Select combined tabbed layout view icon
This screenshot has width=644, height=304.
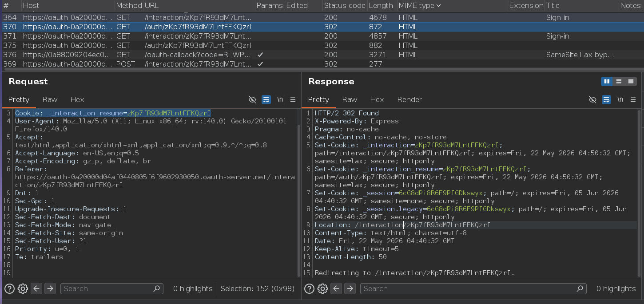(631, 82)
